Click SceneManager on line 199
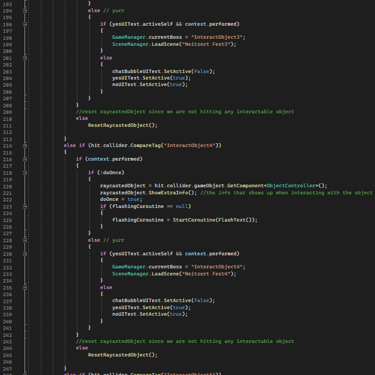Viewport: 375px width, 375px height. point(130,44)
